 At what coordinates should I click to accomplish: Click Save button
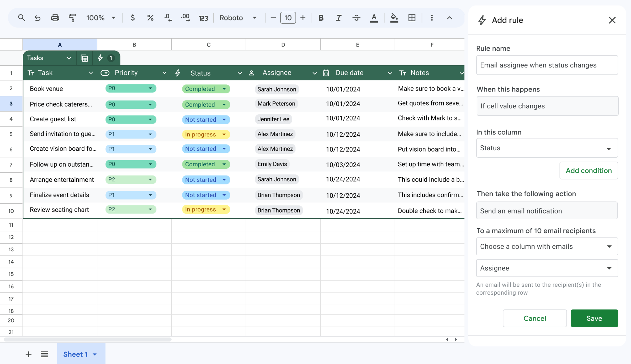tap(594, 318)
